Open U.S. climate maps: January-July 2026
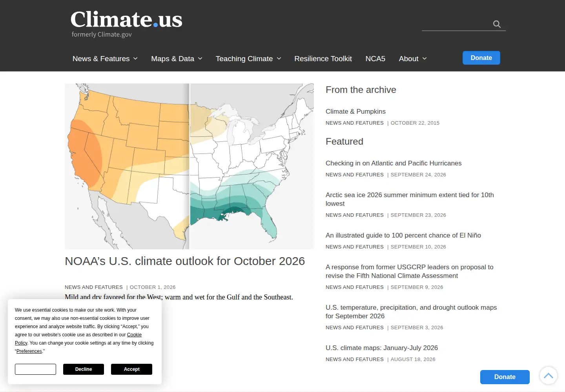 (x=382, y=348)
